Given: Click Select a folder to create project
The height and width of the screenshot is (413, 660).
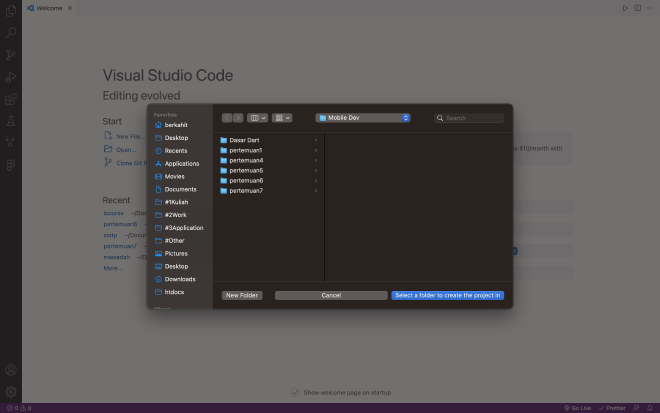Looking at the screenshot, I should [x=447, y=295].
